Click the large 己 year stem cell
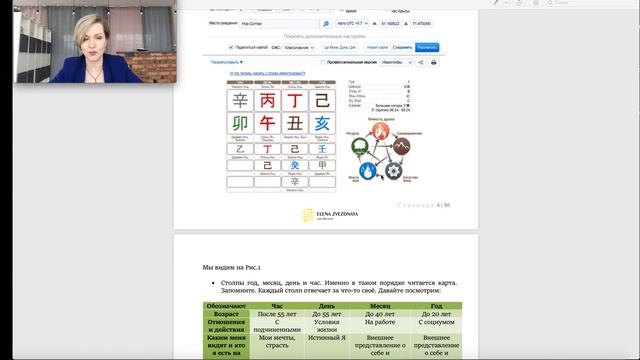This screenshot has height=360, width=640. coord(322,100)
